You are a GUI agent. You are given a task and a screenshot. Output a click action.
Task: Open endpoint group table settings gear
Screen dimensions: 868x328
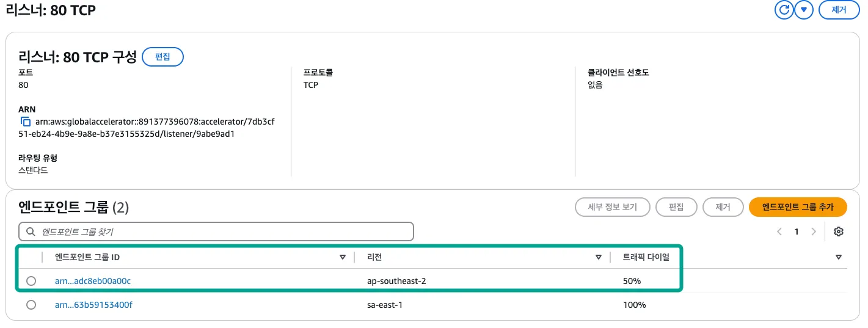point(839,231)
